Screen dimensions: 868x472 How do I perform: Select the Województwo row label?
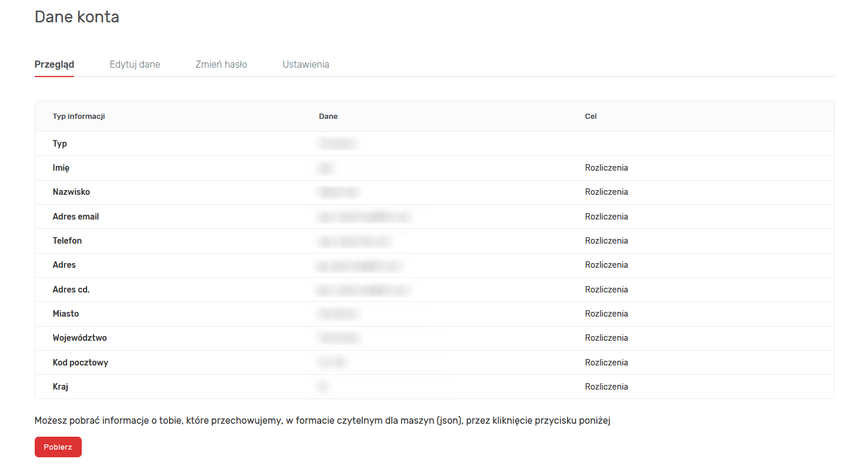tap(80, 338)
